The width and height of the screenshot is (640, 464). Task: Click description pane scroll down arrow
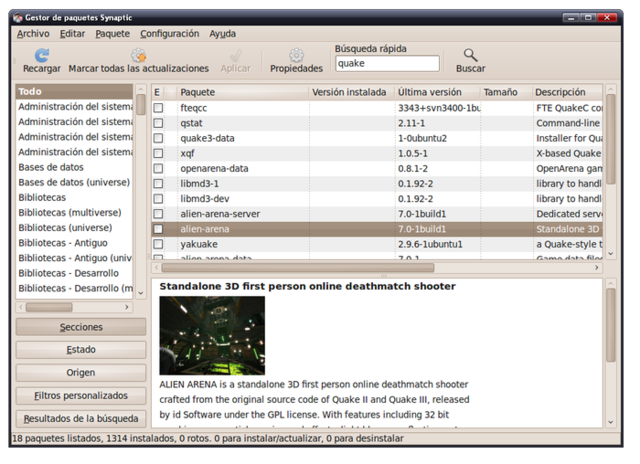611,422
